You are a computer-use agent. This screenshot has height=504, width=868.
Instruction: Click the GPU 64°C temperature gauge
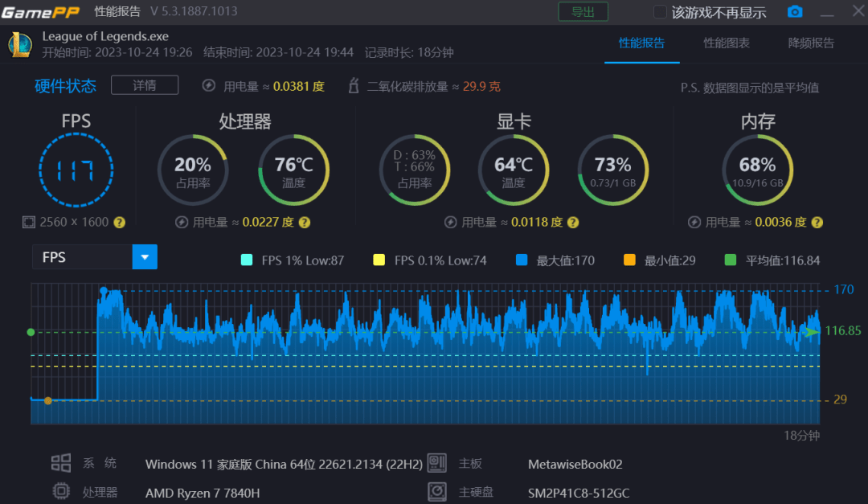513,170
